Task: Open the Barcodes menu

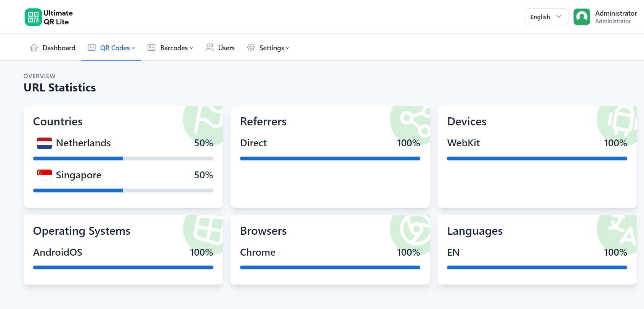Action: [171, 48]
